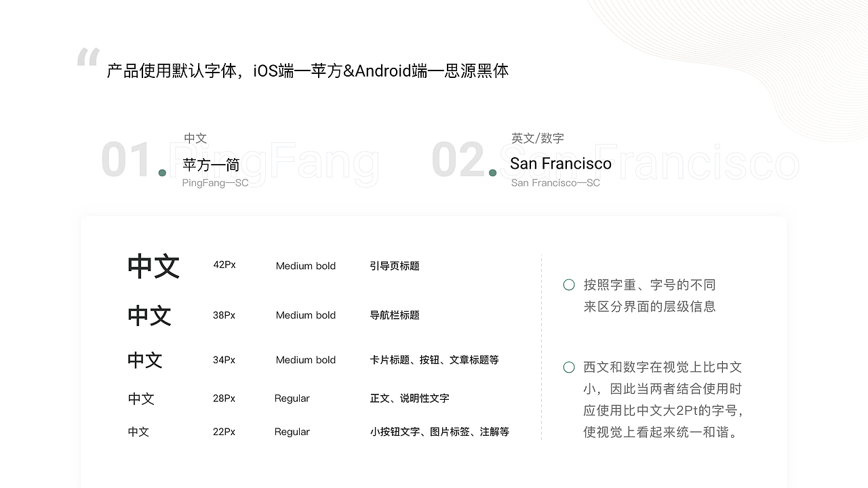The height and width of the screenshot is (488, 868).
Task: Click the 英文/数字 label
Action: (537, 138)
